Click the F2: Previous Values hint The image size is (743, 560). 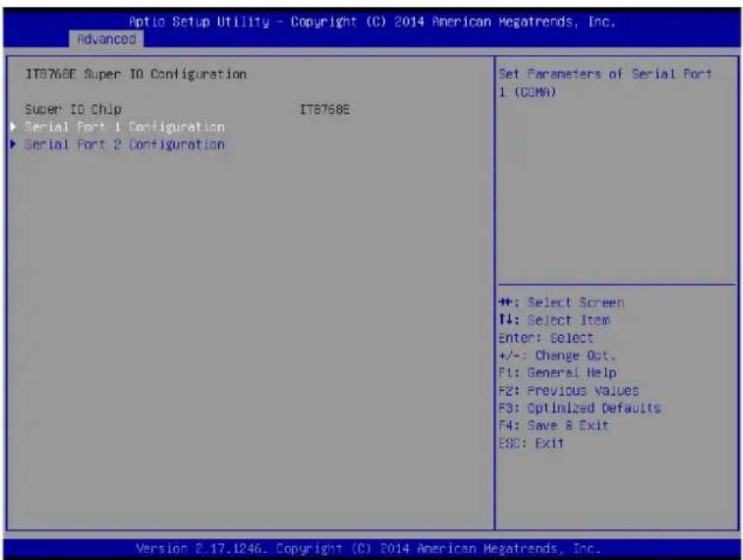[x=569, y=390]
